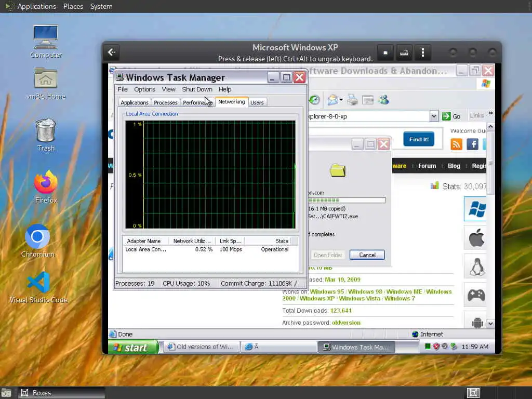Select the Windows platform icon on webpage

[x=476, y=209]
